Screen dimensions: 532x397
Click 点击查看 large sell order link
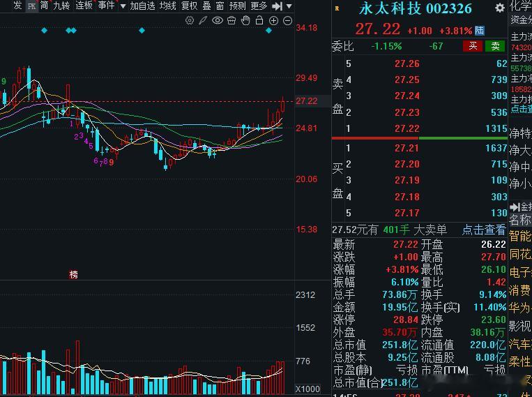(x=483, y=230)
